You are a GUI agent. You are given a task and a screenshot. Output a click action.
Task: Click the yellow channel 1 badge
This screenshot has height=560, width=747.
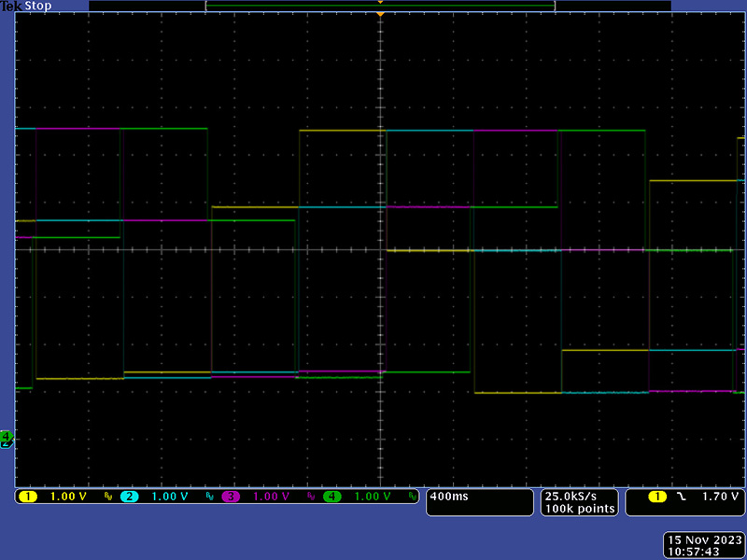(x=26, y=497)
